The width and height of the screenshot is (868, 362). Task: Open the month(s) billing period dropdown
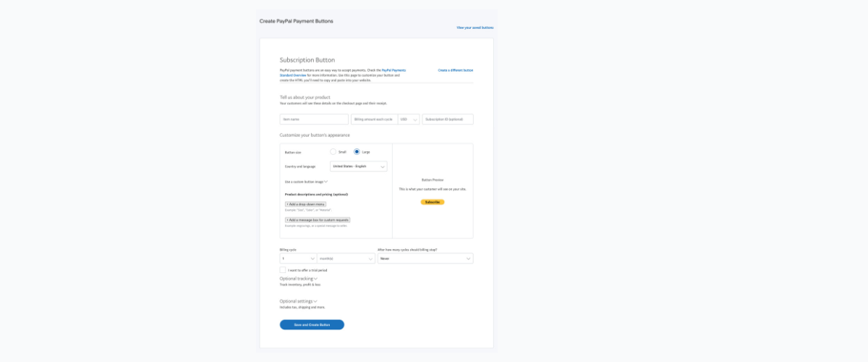pos(345,258)
